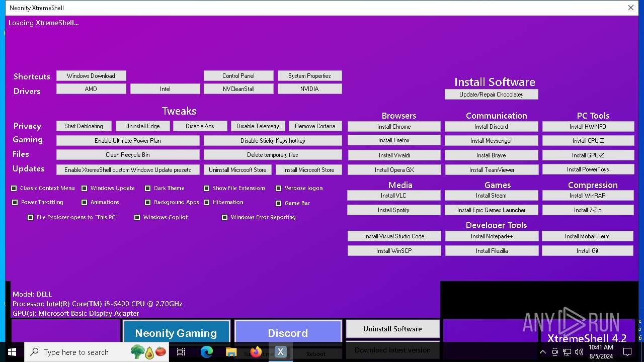
Task: Launch Microsoft Edge from taskbar
Action: coord(207,352)
